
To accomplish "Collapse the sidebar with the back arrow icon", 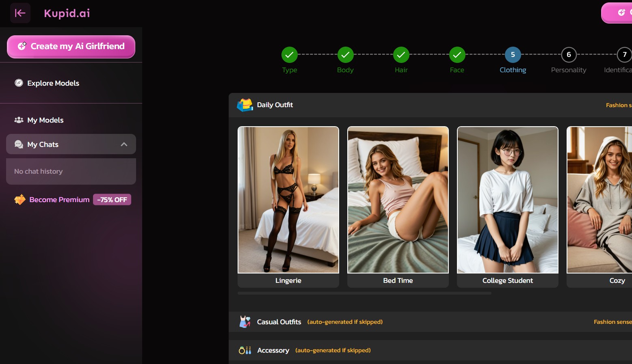I will pos(20,13).
